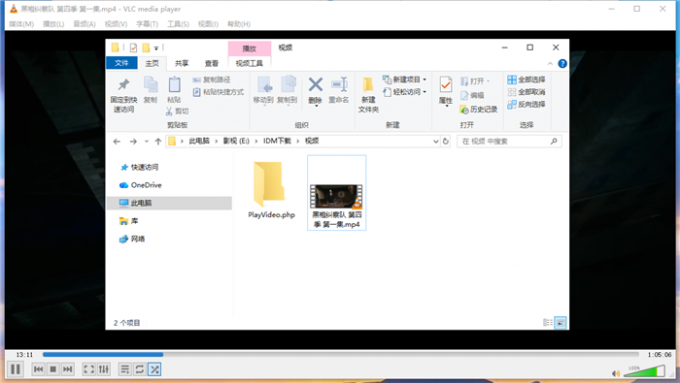680x383 pixels.
Task: Switch to the 视频工具 ribbon tab
Action: (x=249, y=63)
